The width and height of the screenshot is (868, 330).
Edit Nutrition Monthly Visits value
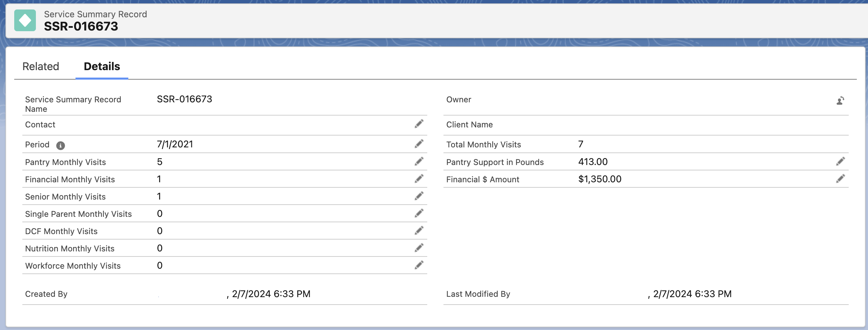[419, 248]
